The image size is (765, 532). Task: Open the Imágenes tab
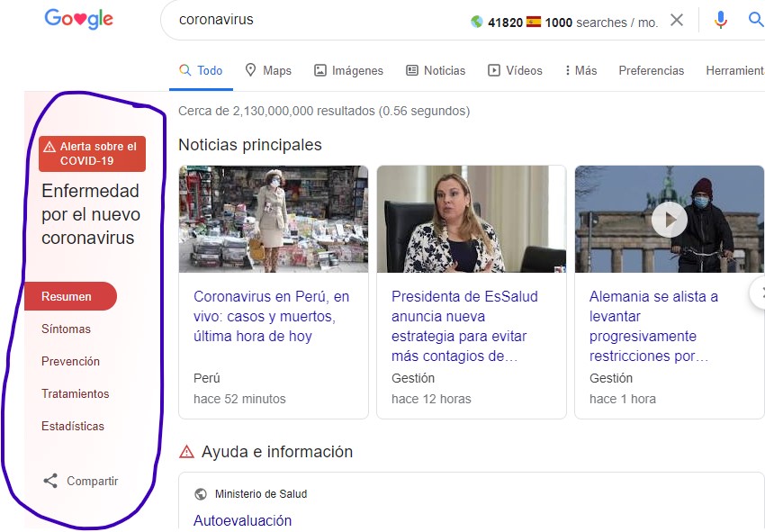pos(348,71)
